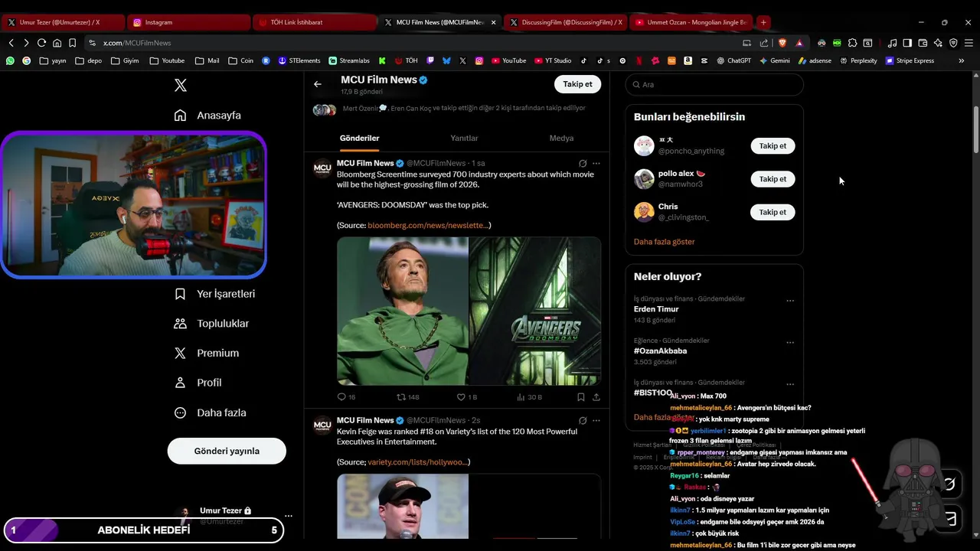Switch to the Yanıtlar tab
The image size is (980, 551).
click(x=464, y=139)
